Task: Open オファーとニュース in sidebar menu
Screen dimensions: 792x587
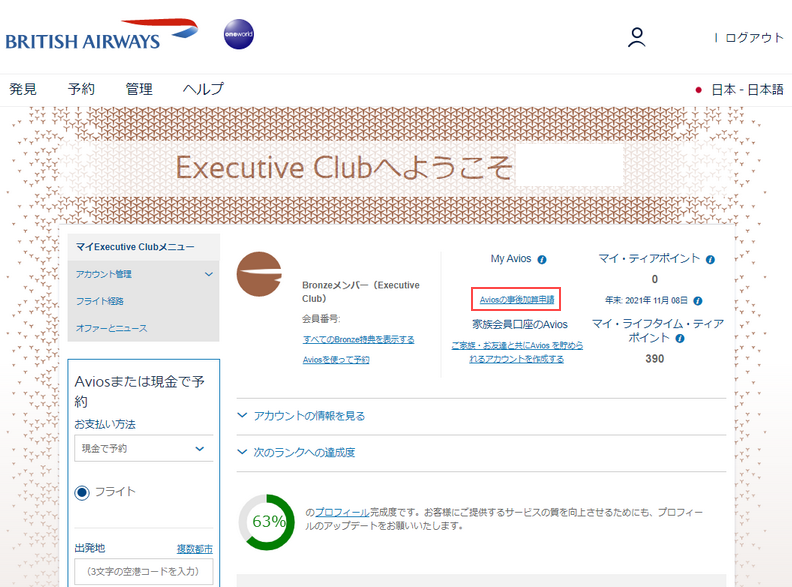Action: (x=112, y=328)
